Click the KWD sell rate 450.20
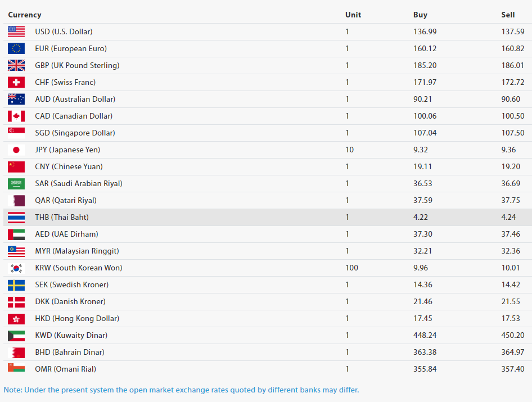 click(513, 335)
